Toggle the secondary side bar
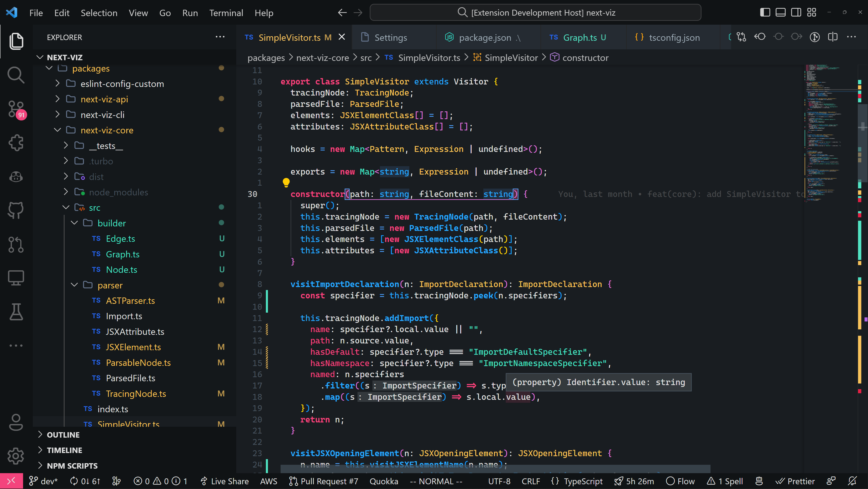This screenshot has height=489, width=868. (796, 13)
